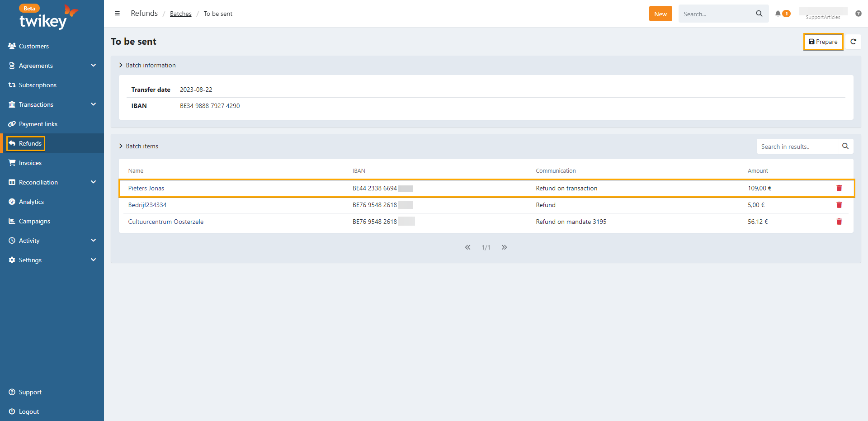868x421 pixels.
Task: Remove Cultuurcentrum Oosterzele refund via trash icon
Action: tap(839, 222)
